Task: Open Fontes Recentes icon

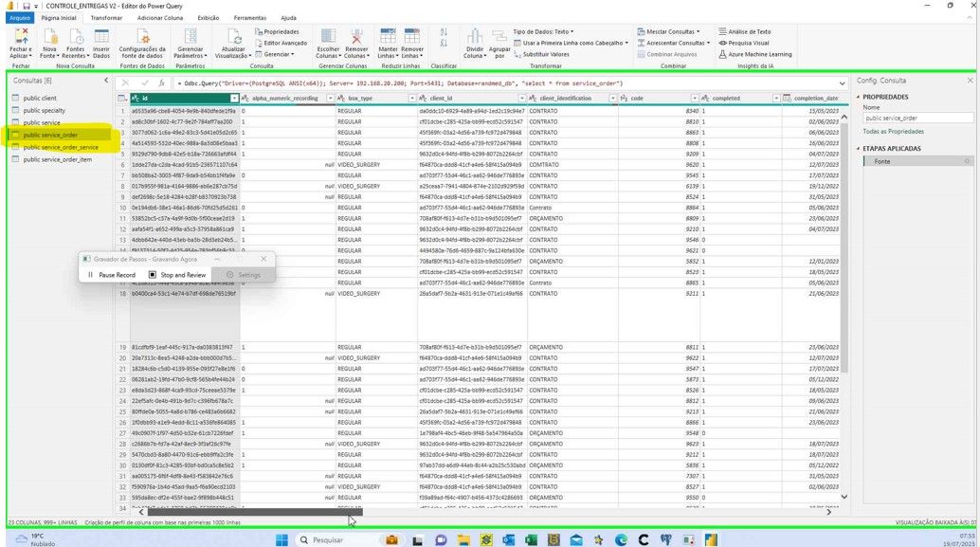Action: click(x=76, y=36)
